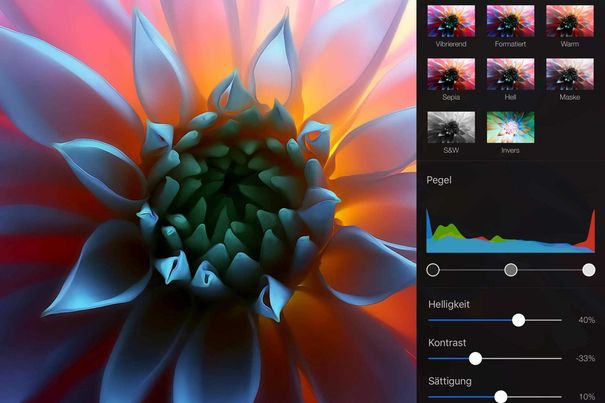Click the Kontrast label

click(447, 343)
